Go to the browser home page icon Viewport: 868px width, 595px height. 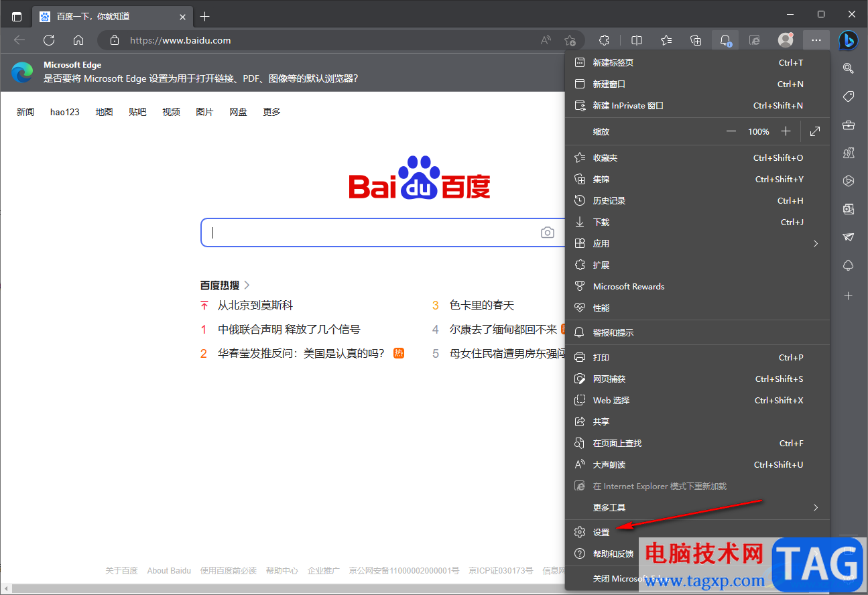tap(78, 40)
